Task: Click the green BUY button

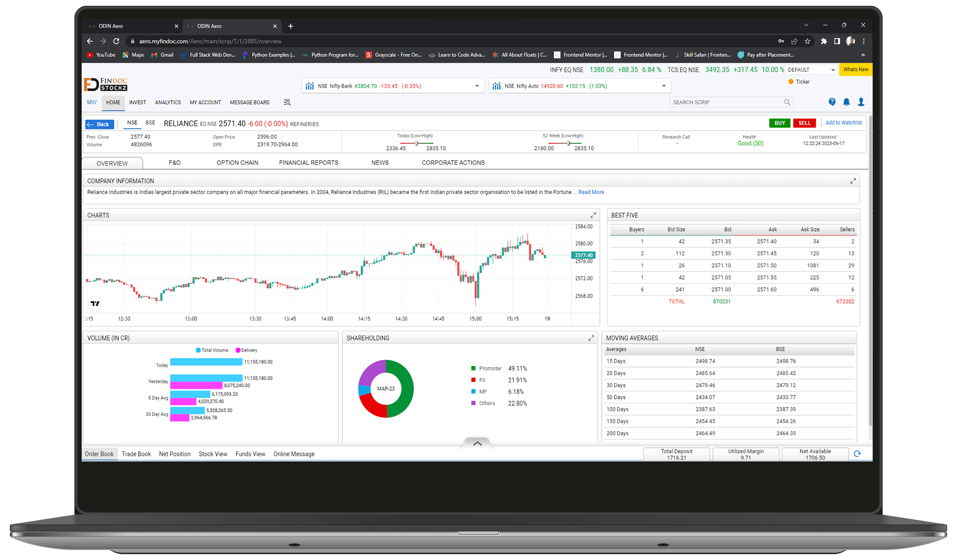Action: coord(780,123)
